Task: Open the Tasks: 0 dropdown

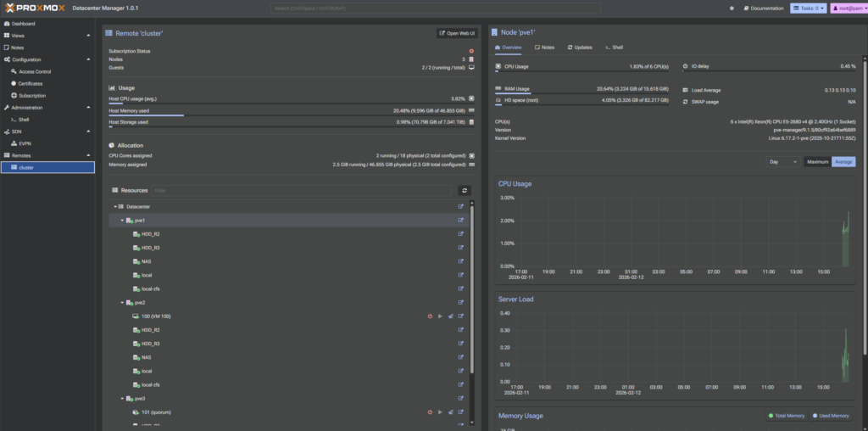Action: [x=808, y=8]
